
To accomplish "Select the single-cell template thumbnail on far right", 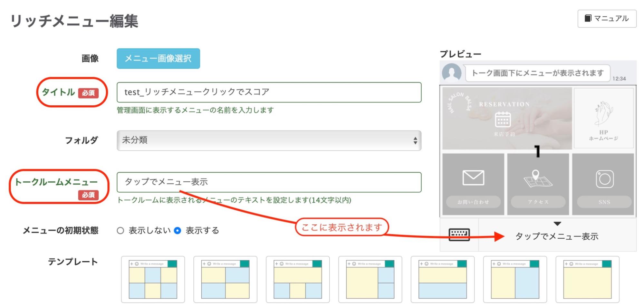I will [x=588, y=280].
